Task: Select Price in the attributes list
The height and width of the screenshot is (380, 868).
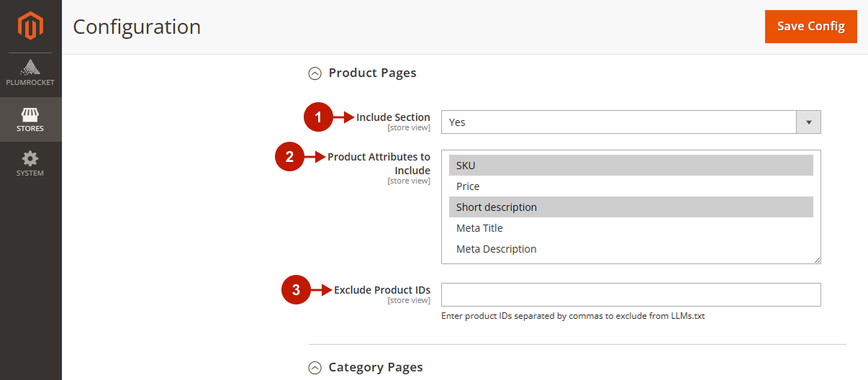Action: [630, 186]
